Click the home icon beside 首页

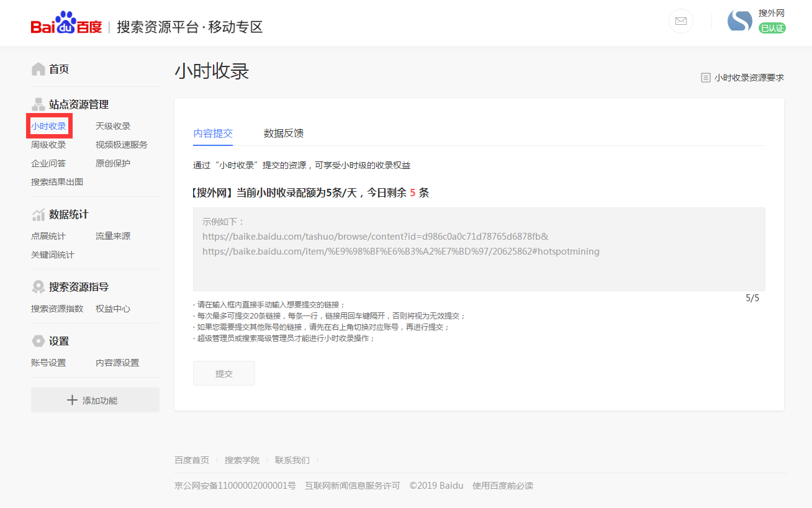(x=38, y=68)
